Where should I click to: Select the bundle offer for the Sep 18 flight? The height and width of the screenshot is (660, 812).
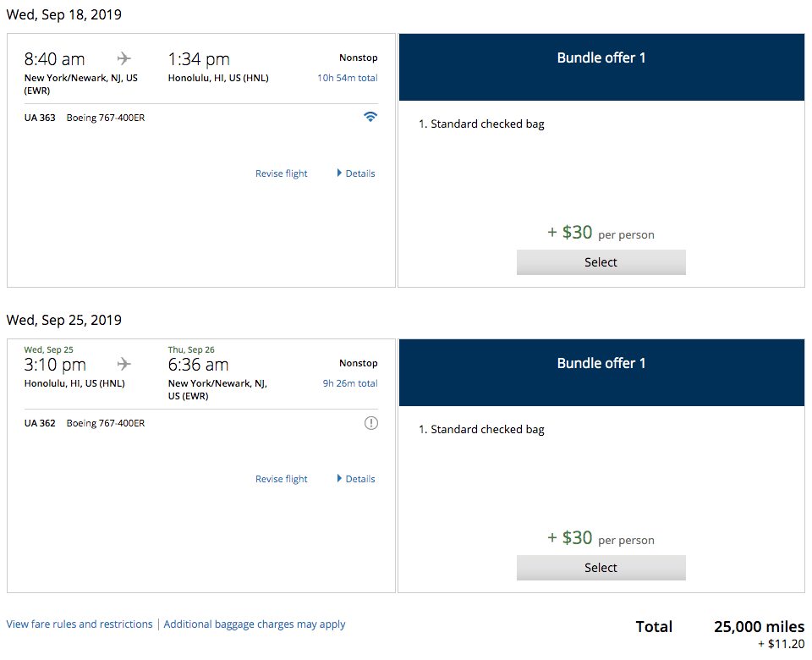point(601,262)
